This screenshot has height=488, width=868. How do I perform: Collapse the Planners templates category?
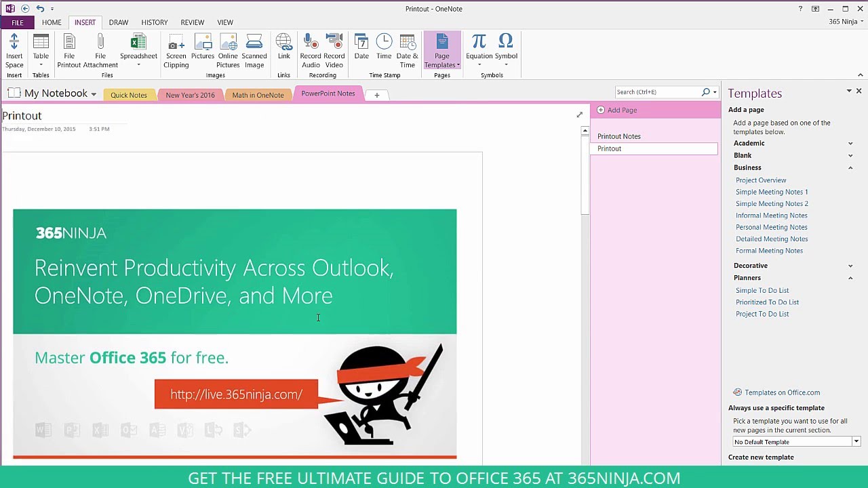[850, 278]
